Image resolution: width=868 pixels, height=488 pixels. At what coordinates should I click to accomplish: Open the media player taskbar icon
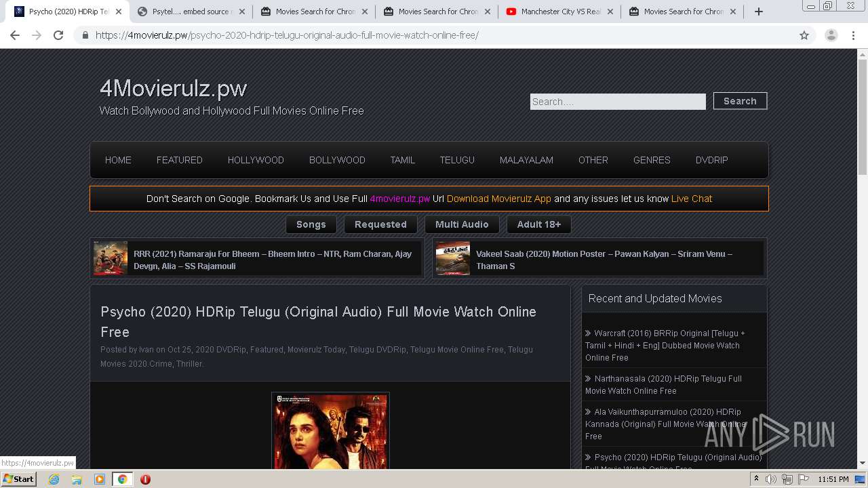point(100,479)
